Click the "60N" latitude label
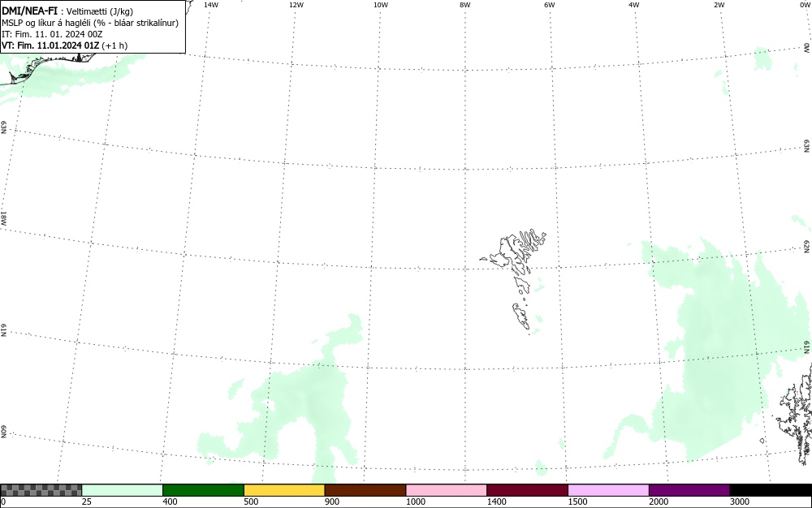Viewport: 812px width, 508px height. tap(3, 433)
